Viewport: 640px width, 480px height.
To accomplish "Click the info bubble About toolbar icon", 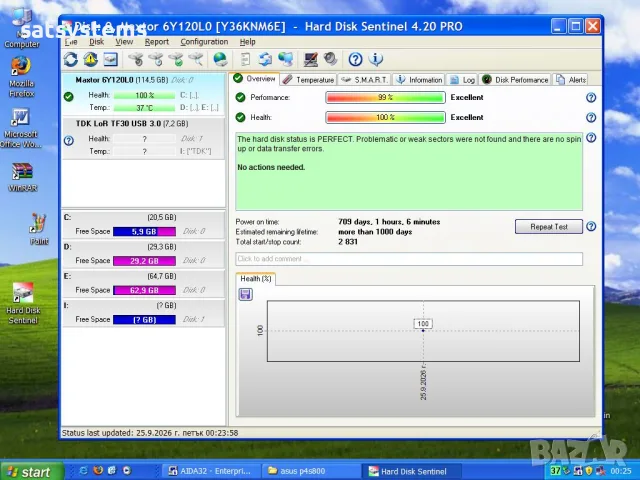I will [376, 60].
